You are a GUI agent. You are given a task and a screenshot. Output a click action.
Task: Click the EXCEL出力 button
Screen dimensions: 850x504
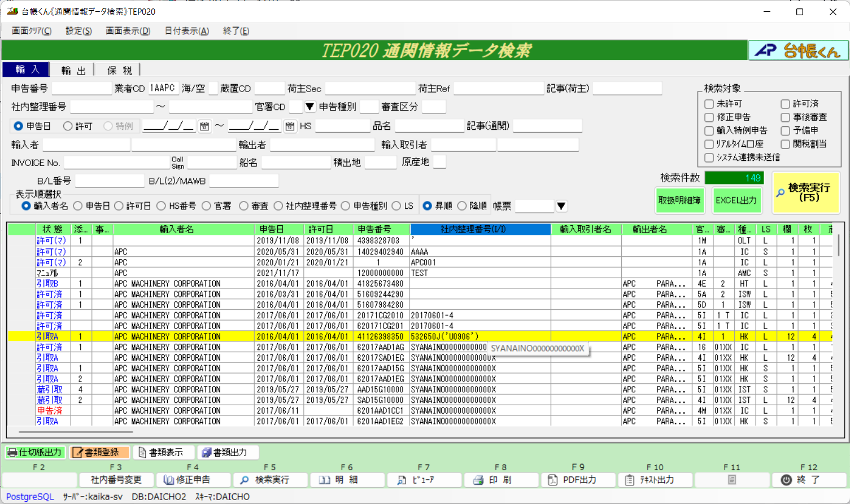click(736, 200)
